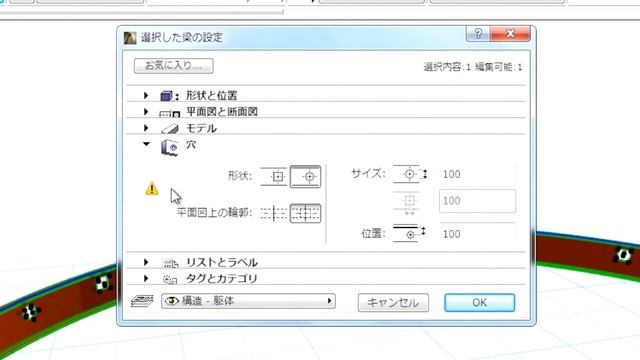Click the hole position icon
640x360 pixels.
tap(409, 233)
